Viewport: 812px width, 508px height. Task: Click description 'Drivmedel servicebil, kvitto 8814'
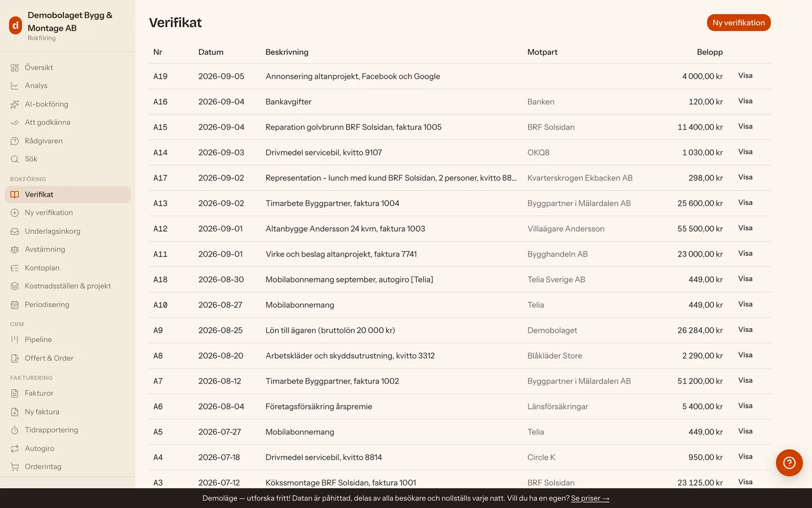click(x=324, y=457)
